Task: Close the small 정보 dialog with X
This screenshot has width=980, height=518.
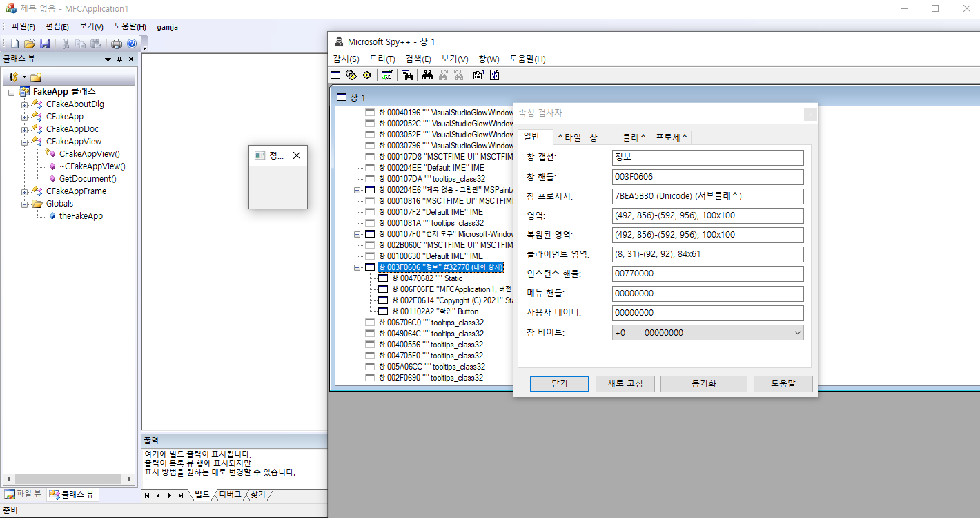Action: pos(297,155)
